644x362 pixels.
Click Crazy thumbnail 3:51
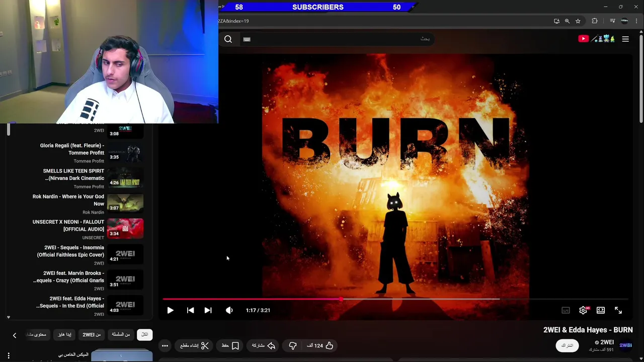pyautogui.click(x=125, y=280)
